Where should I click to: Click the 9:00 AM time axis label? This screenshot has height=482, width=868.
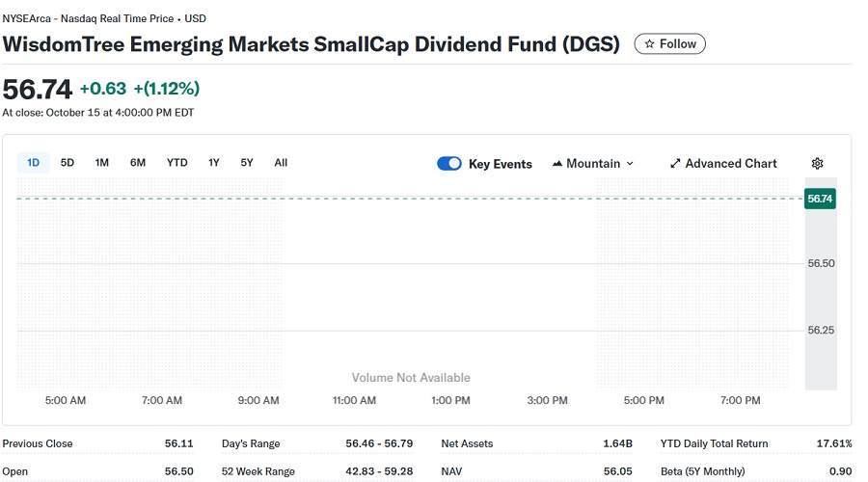click(258, 400)
